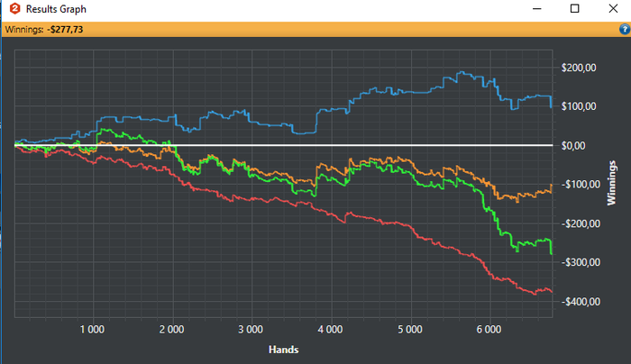631x364 pixels.
Task: Click the blue help question mark icon
Action: tap(624, 30)
